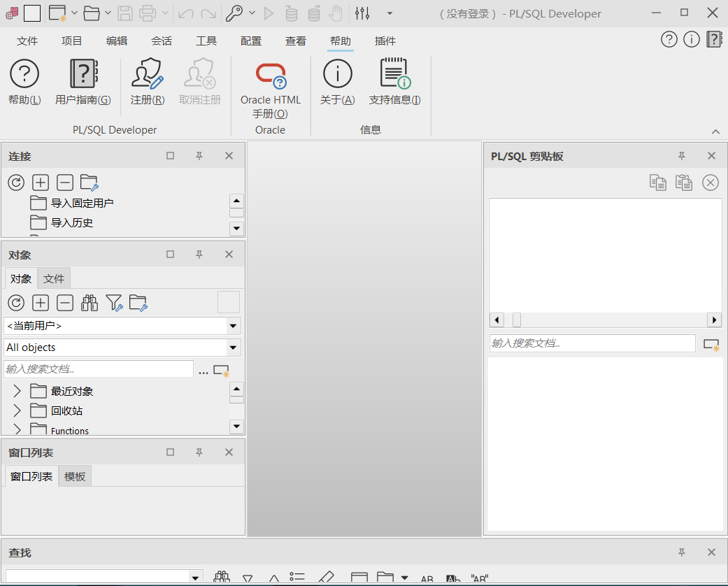
Task: Open the 文件 menu tab
Action: (27, 41)
